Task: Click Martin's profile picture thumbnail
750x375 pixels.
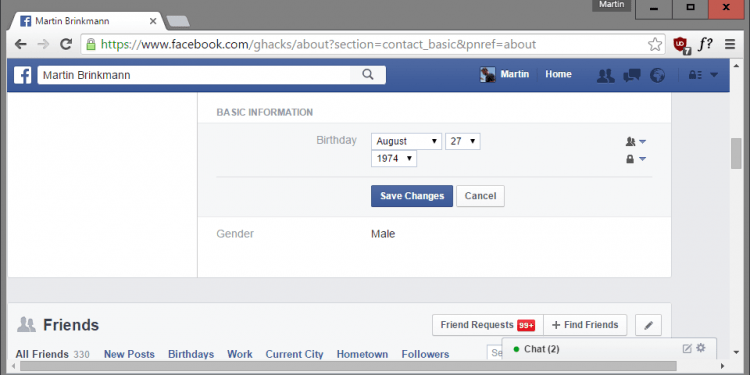Action: [x=487, y=75]
